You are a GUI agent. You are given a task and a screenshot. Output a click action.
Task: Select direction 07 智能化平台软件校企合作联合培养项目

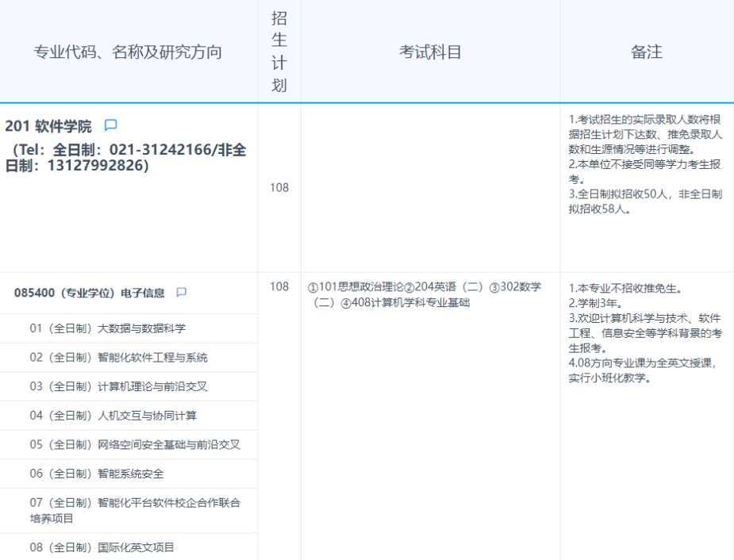pos(135,510)
